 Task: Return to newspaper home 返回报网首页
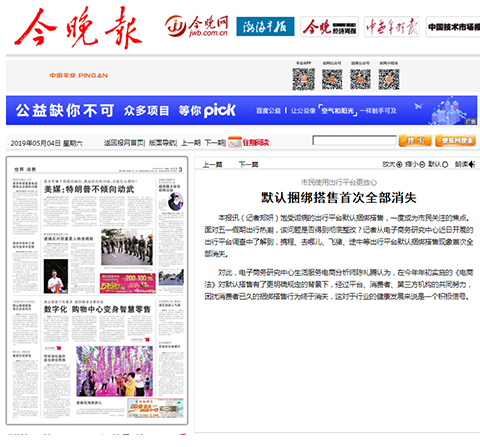point(124,143)
